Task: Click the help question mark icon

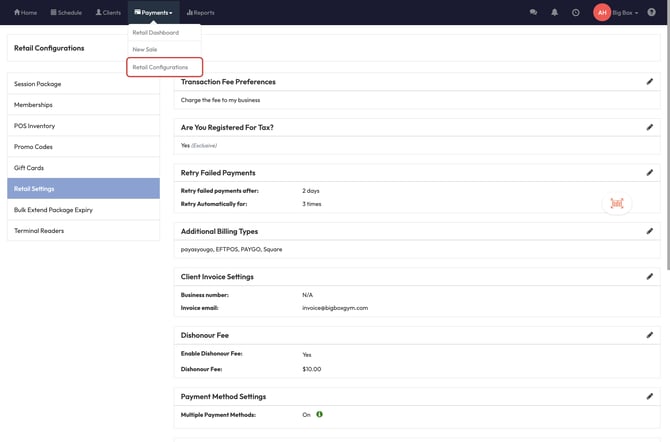Action: point(652,13)
